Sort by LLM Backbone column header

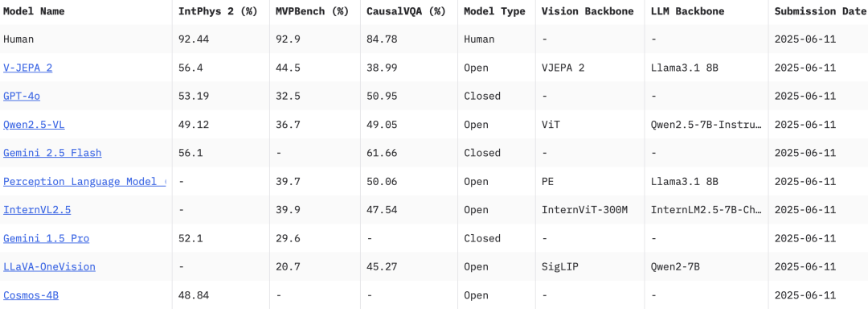pos(688,11)
